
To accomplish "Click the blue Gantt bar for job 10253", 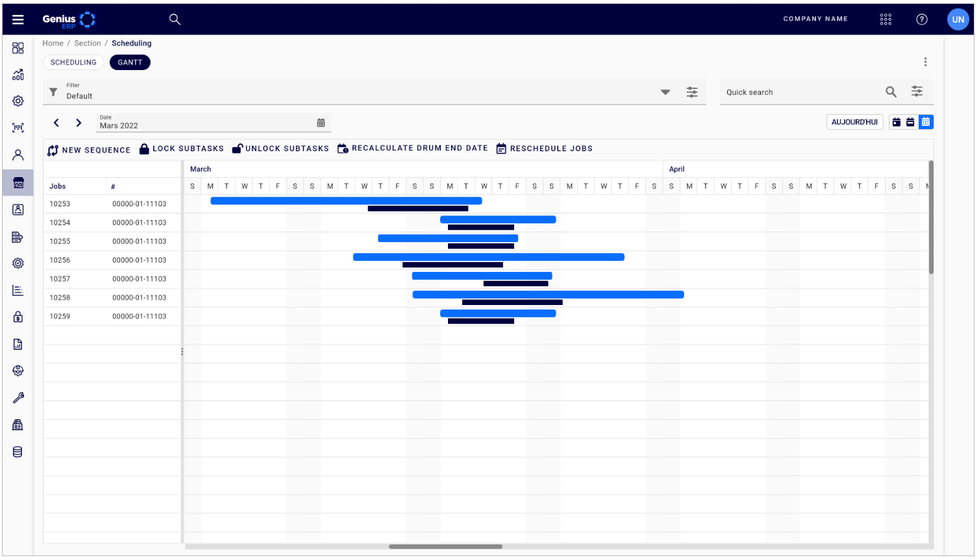I will [x=346, y=201].
